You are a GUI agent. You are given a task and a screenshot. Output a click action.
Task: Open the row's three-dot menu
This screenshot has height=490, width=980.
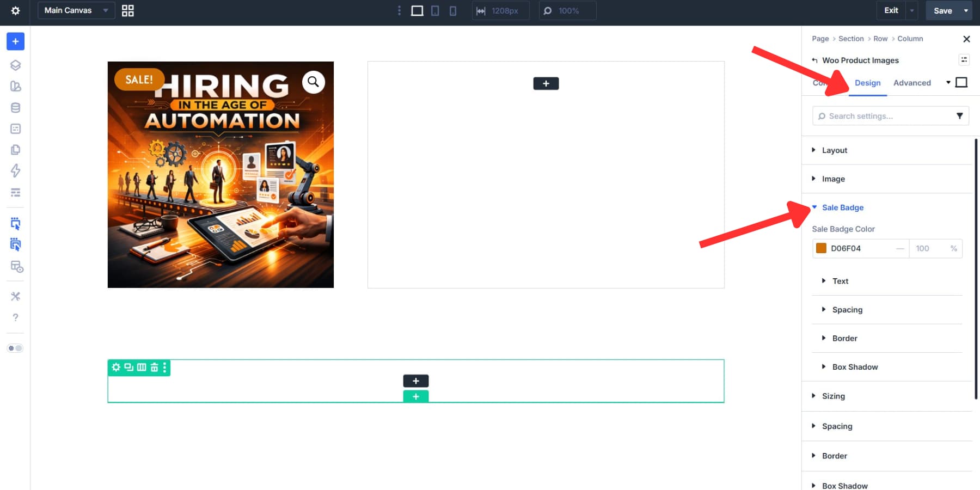click(x=165, y=367)
